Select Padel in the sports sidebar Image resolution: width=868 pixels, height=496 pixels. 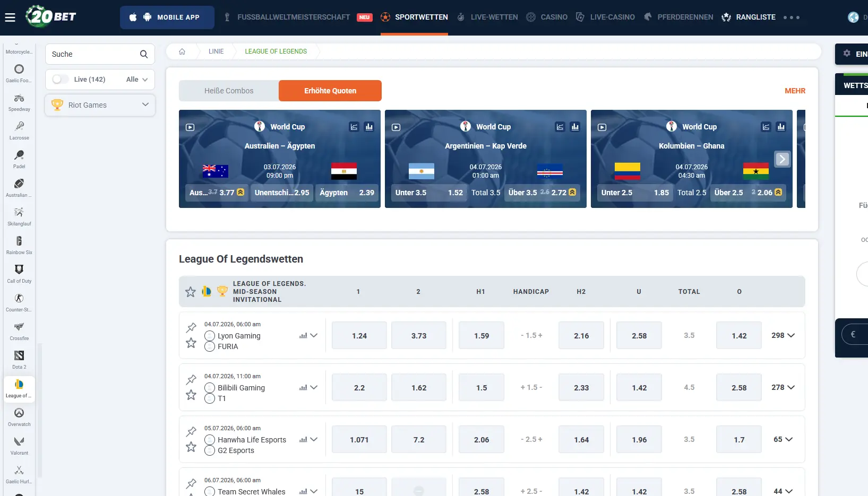coord(19,159)
